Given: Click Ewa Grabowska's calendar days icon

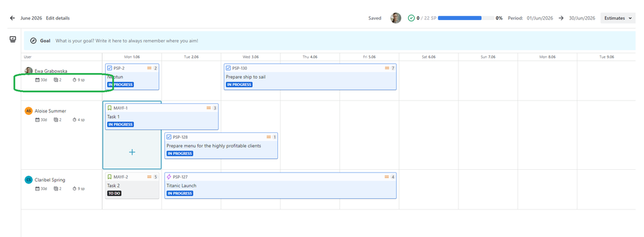Looking at the screenshot, I should [x=37, y=80].
